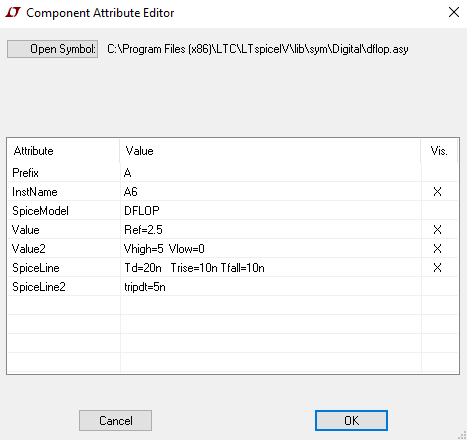Close the Component Attribute Editor dialog
The image size is (467, 440).
pos(454,12)
